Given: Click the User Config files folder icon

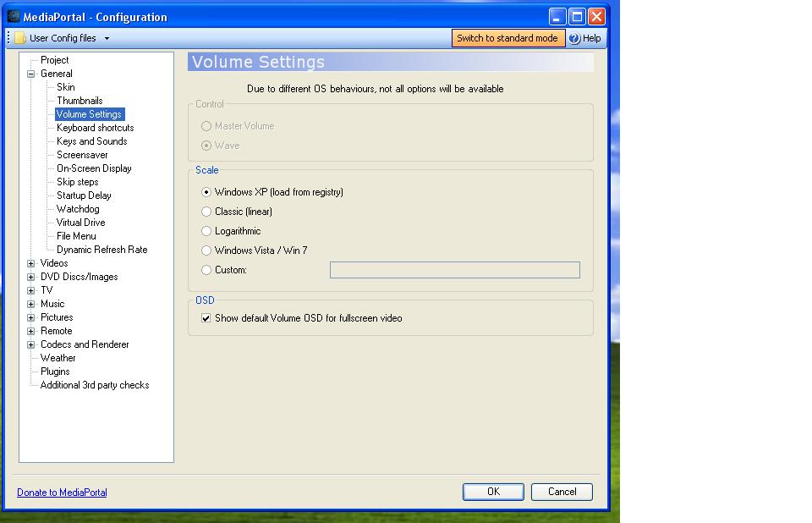Looking at the screenshot, I should pyautogui.click(x=20, y=38).
